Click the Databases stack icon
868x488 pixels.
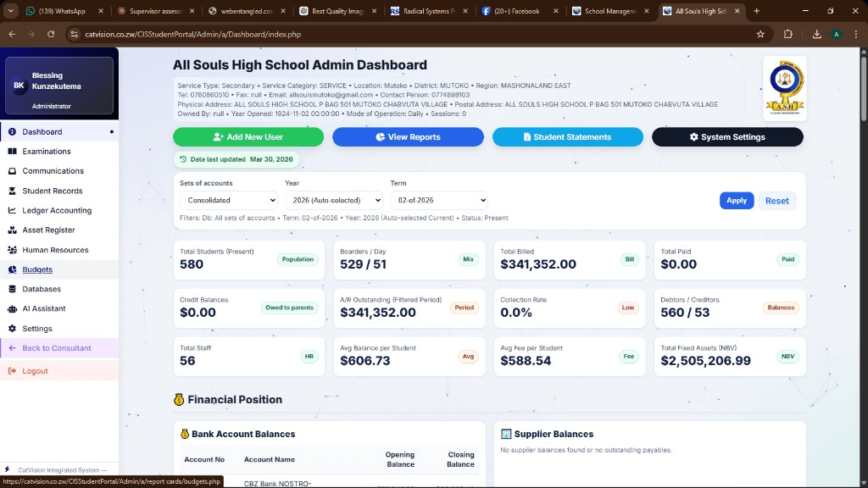point(12,289)
